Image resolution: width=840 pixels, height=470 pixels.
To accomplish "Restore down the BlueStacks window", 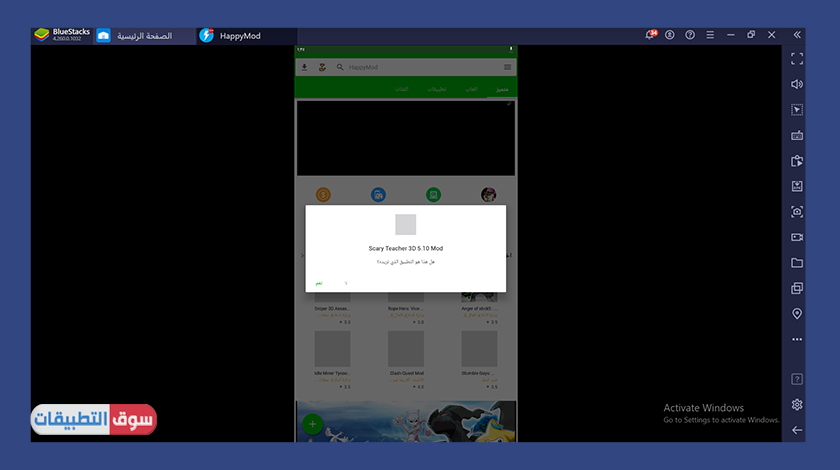I will (x=751, y=35).
